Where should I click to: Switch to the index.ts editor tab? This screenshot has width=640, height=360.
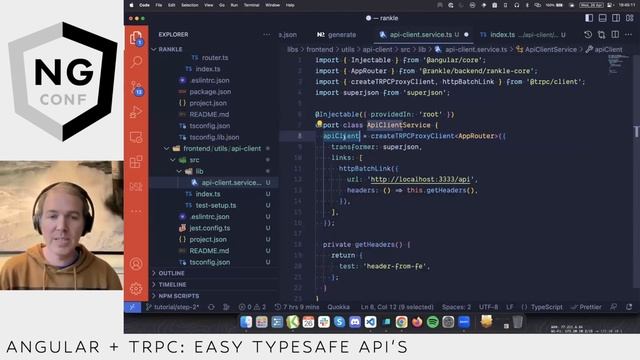pos(522,35)
